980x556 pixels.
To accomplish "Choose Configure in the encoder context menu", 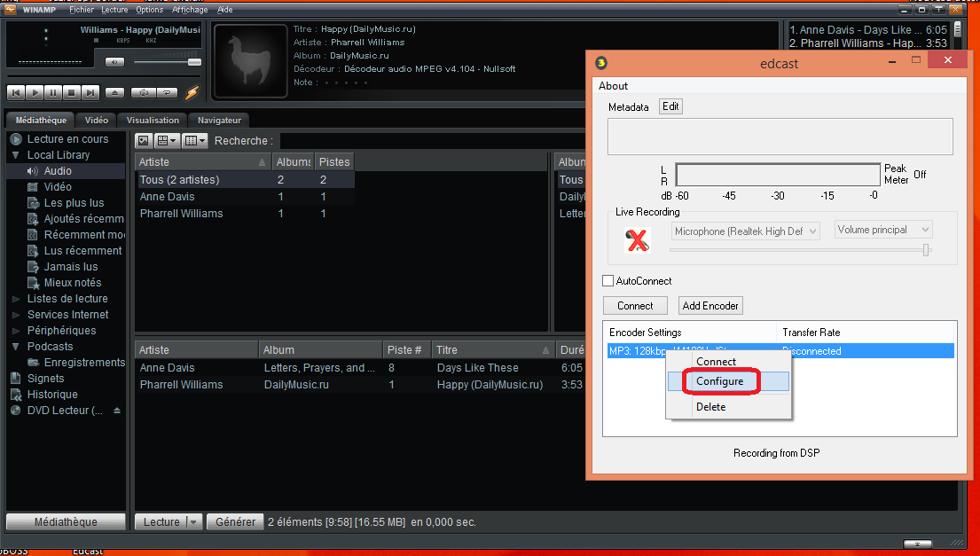I will point(728,381).
